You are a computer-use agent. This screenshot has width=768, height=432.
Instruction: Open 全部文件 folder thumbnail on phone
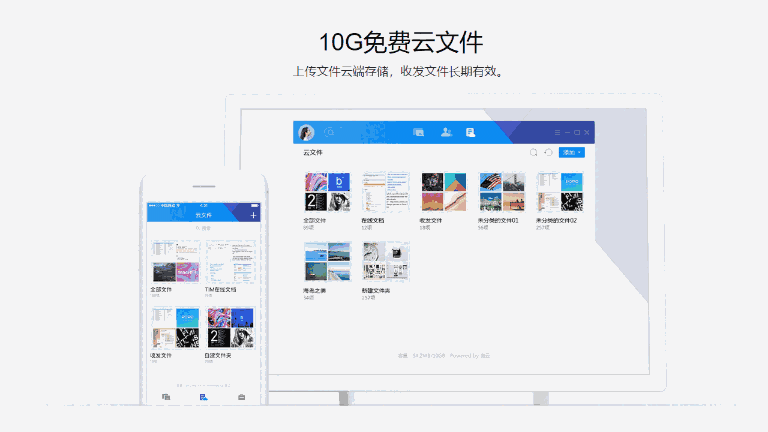point(176,262)
